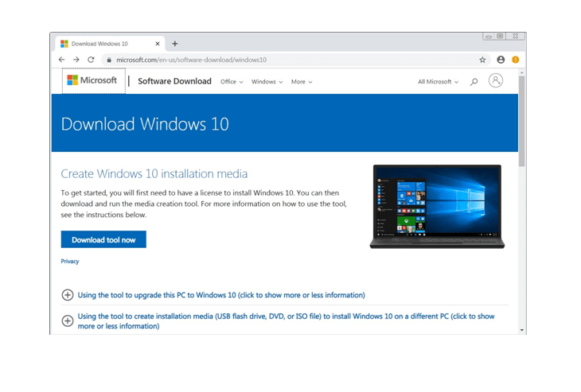Click the Microsoft logo
The image size is (581, 392).
[92, 80]
